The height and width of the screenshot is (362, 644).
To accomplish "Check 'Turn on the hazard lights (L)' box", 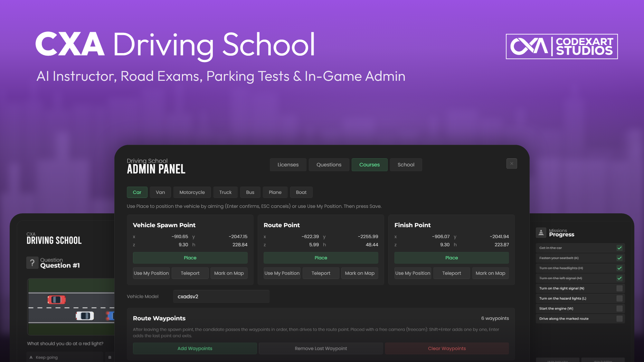I will 620,299.
